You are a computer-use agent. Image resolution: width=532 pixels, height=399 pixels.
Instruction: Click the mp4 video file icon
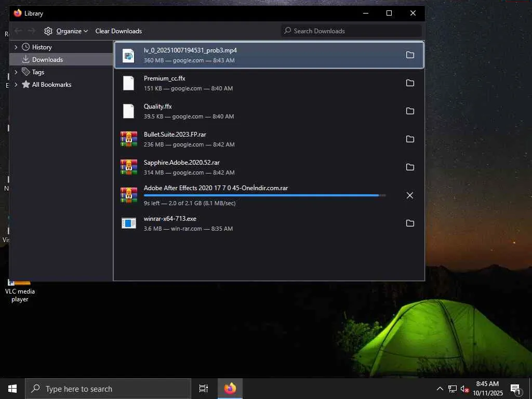[129, 55]
